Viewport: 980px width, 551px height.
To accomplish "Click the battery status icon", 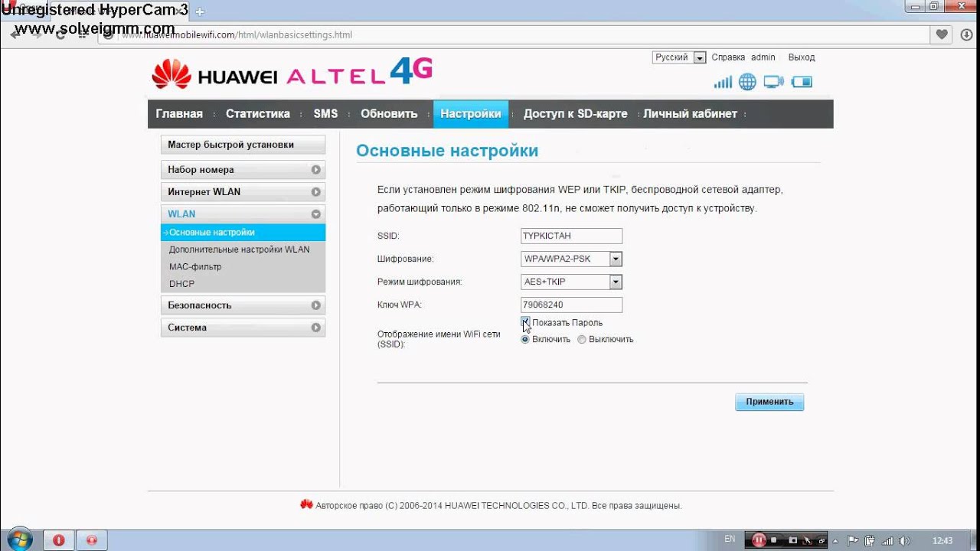I will [x=802, y=82].
